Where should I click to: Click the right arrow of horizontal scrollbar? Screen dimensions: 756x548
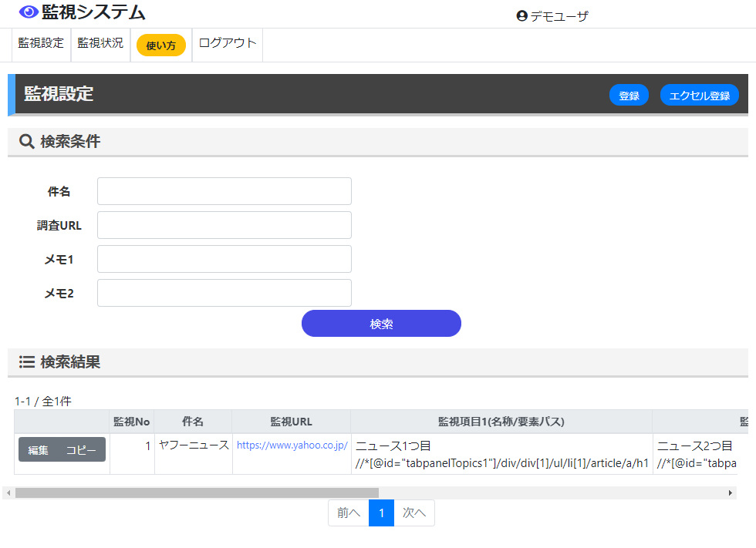(x=730, y=493)
